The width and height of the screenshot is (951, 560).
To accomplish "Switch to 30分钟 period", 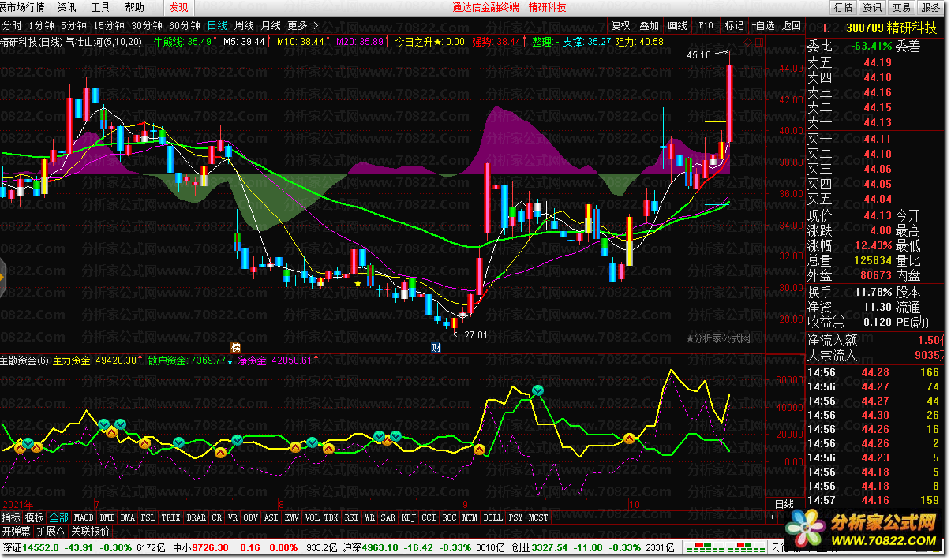I will coord(146,25).
